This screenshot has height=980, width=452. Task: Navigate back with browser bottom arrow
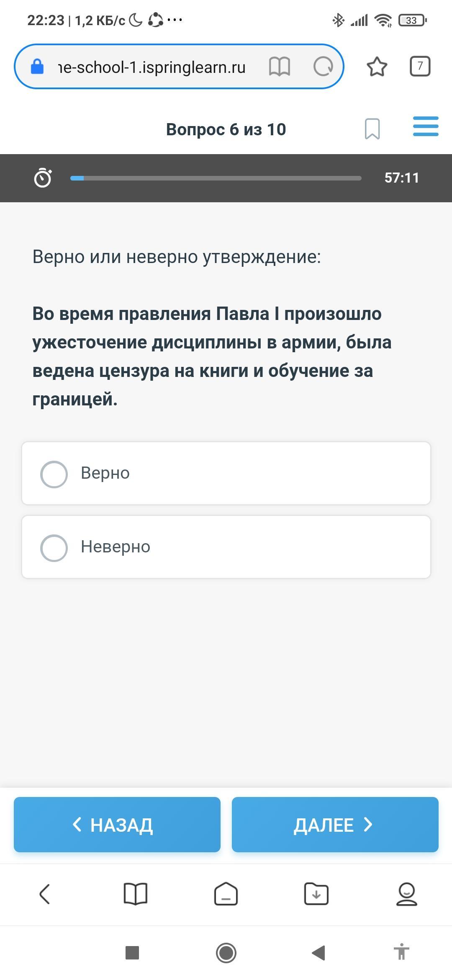tap(45, 894)
